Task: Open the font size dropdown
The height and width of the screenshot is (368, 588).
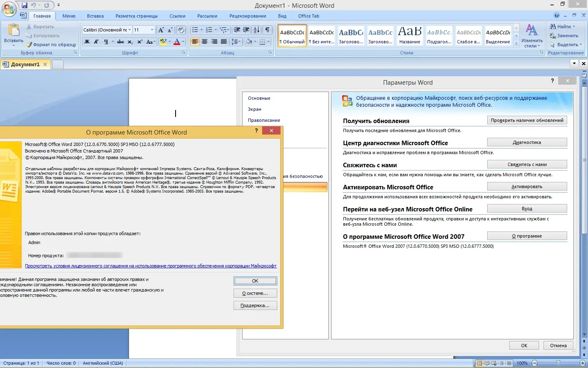Action: click(152, 30)
